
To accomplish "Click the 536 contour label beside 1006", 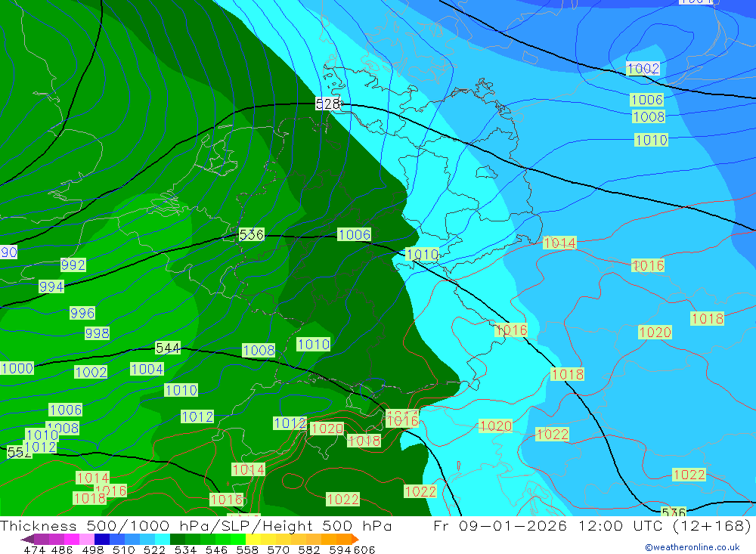I will coord(252,235).
